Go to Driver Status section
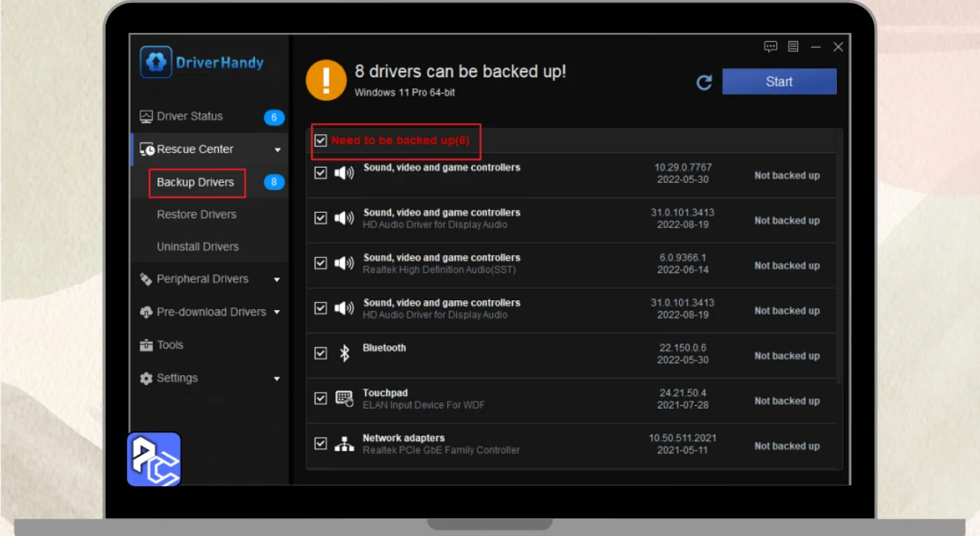Viewport: 980px width, 536px height. point(189,116)
